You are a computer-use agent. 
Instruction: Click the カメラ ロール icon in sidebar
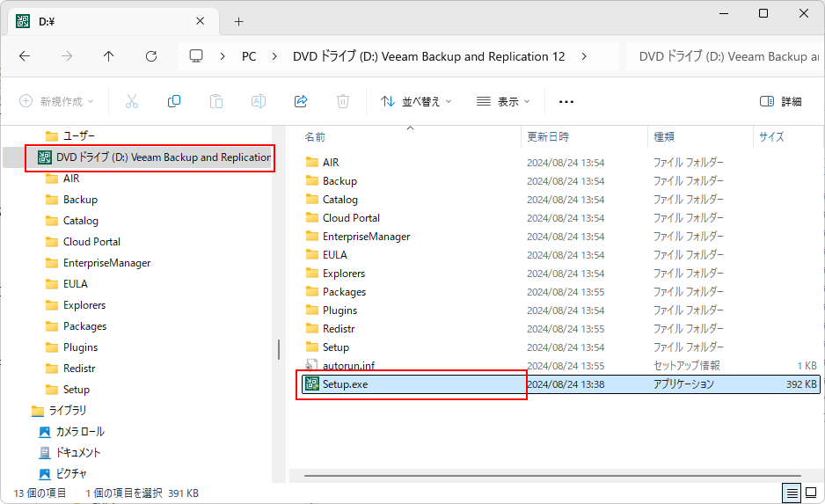pyautogui.click(x=45, y=432)
